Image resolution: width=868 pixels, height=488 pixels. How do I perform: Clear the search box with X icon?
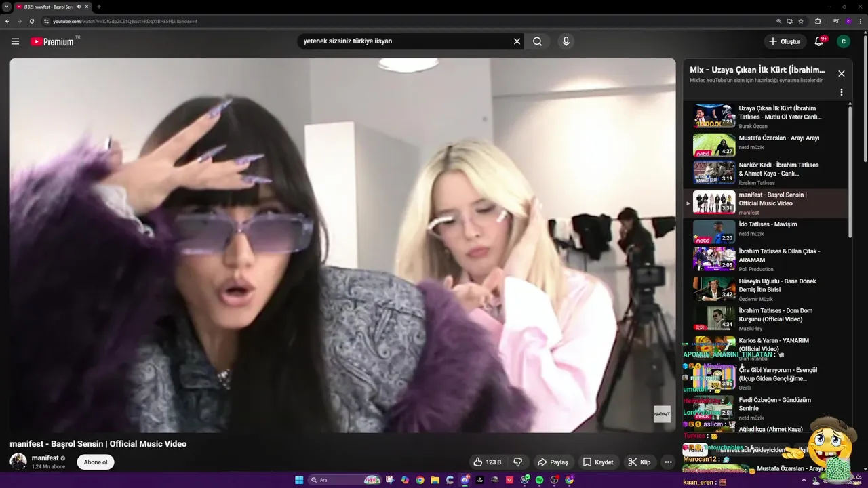pyautogui.click(x=517, y=41)
